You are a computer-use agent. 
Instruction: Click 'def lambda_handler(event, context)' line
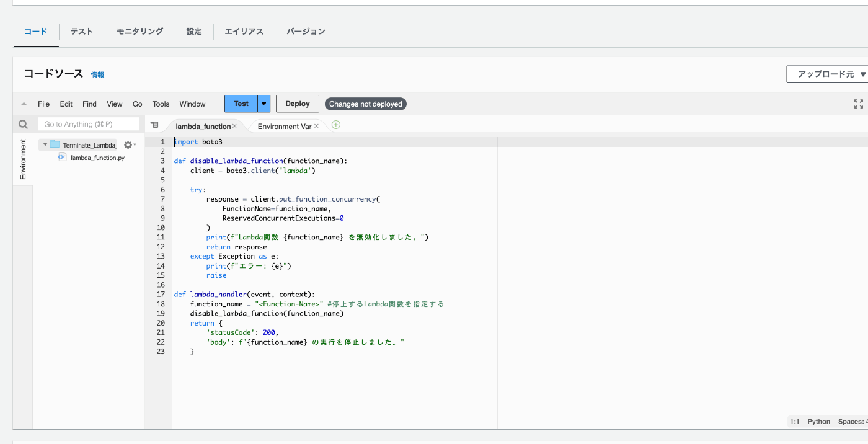tap(244, 294)
